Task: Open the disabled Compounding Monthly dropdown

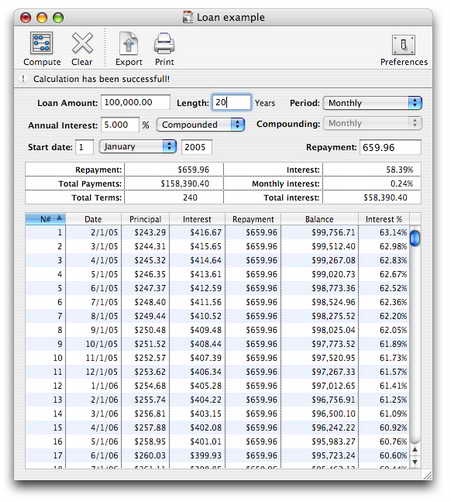Action: pyautogui.click(x=373, y=123)
